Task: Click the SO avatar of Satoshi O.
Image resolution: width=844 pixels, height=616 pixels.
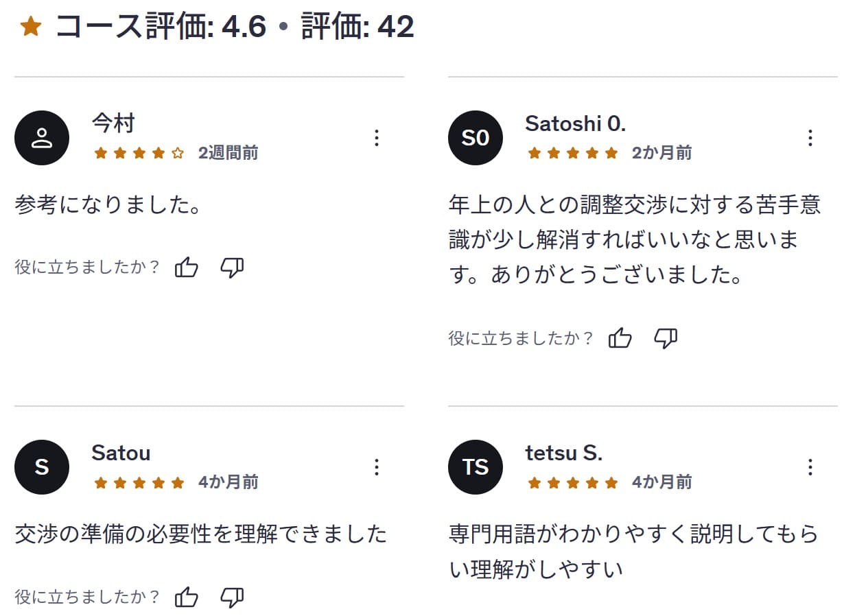Action: 476,137
